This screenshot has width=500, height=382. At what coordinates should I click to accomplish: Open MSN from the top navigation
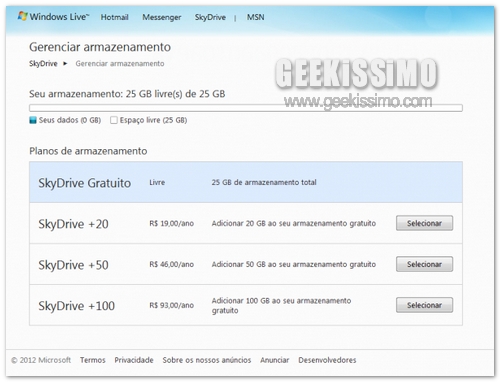click(x=255, y=17)
